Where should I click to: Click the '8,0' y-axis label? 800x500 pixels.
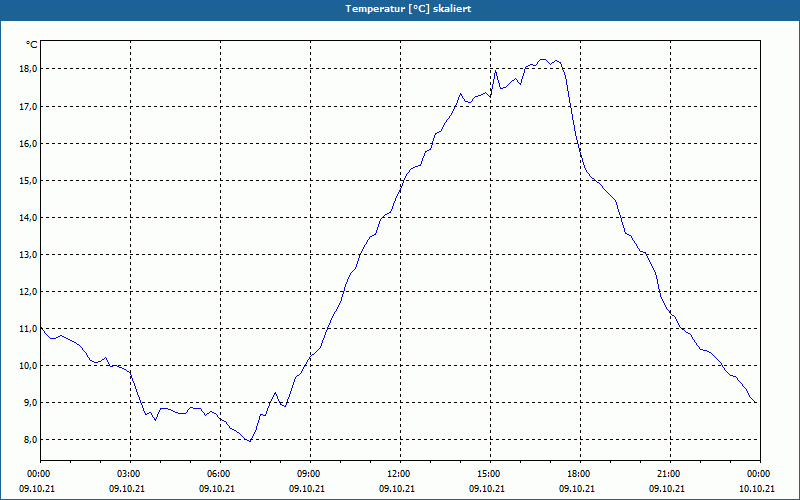point(30,440)
